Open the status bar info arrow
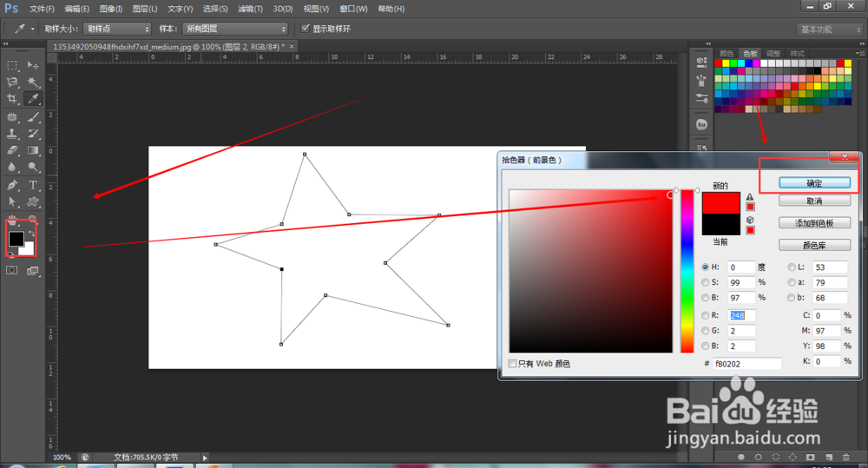868x468 pixels. 205,458
